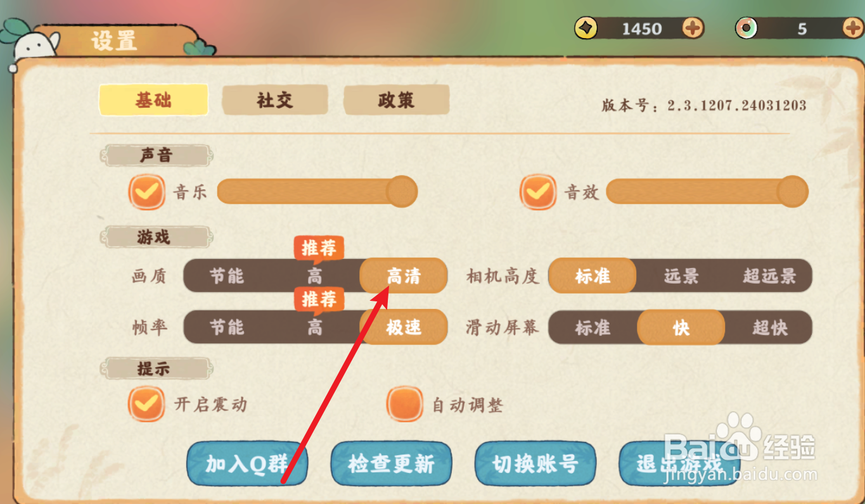865x504 pixels.
Task: Click the 切换账号 switch account button
Action: (535, 463)
